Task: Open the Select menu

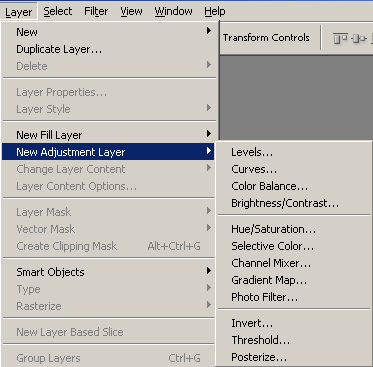Action: [58, 12]
